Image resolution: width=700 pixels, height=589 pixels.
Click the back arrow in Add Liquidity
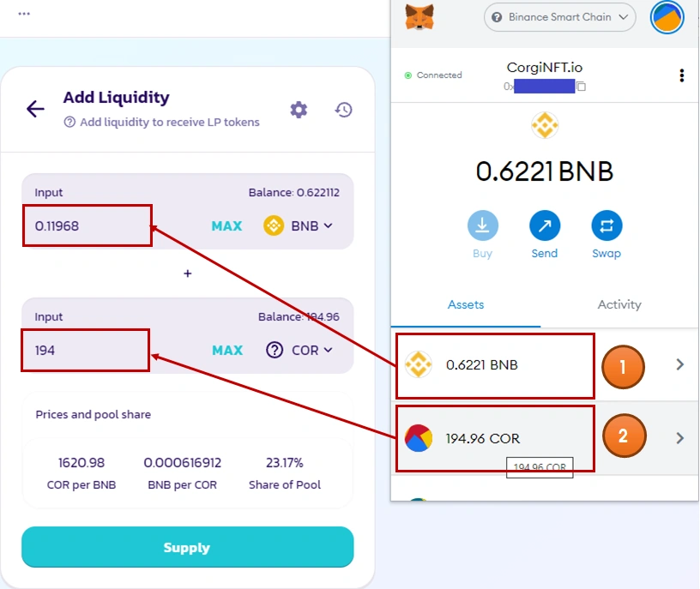[x=35, y=109]
